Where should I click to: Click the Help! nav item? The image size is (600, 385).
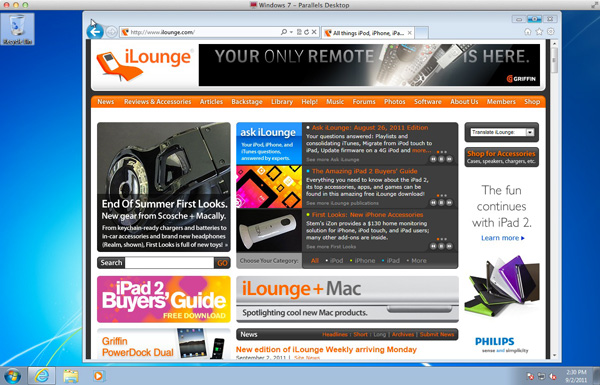[310, 102]
